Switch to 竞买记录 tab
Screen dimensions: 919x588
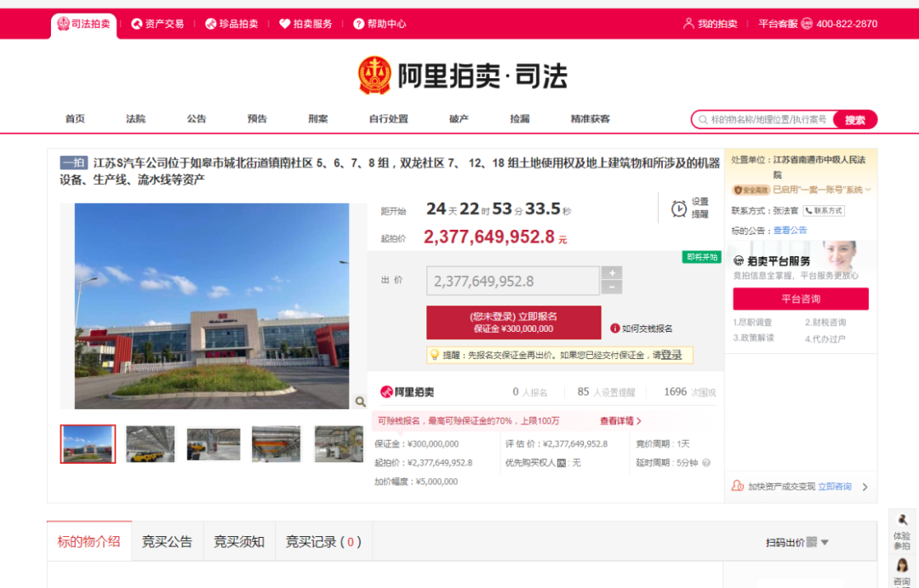[323, 542]
